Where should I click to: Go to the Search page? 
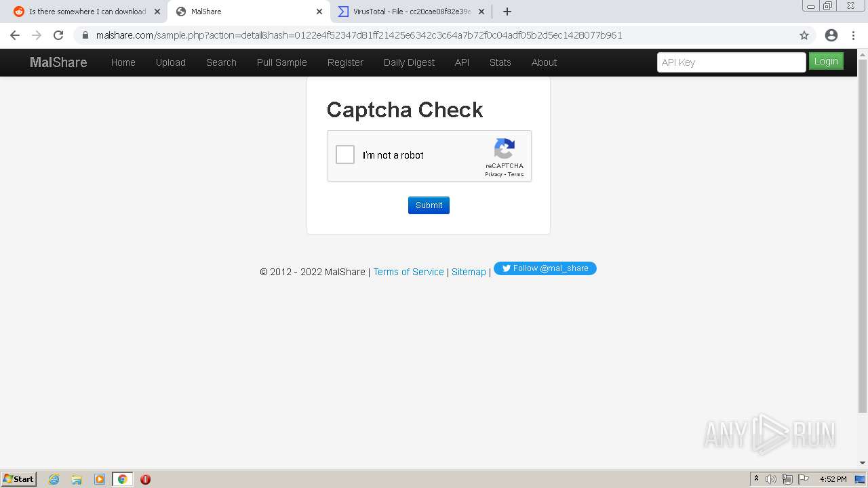tap(221, 62)
